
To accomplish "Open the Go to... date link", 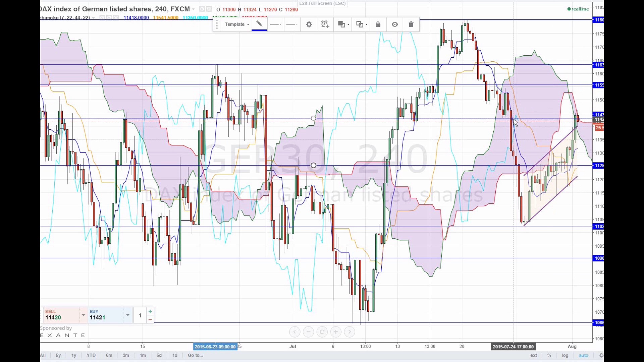I will point(195,355).
